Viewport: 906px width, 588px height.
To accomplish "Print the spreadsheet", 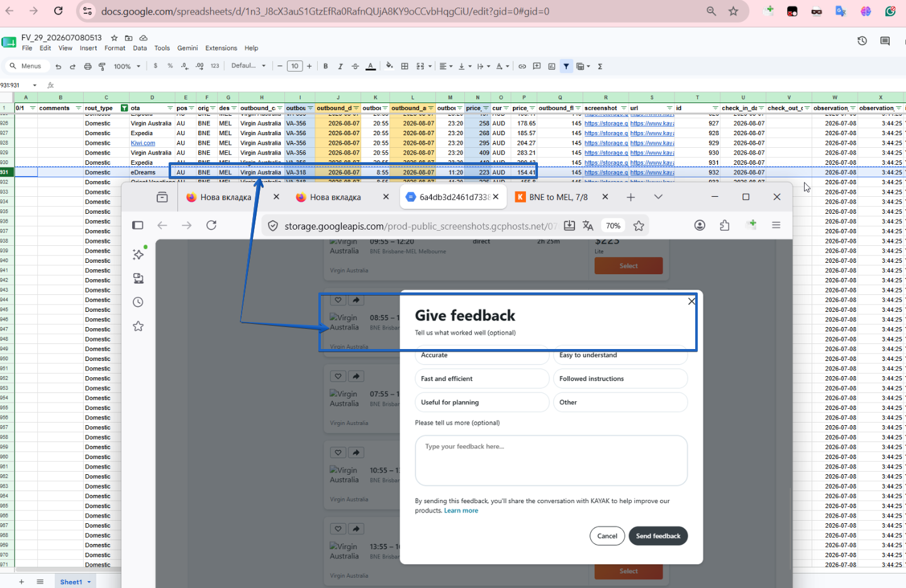I will tap(87, 66).
